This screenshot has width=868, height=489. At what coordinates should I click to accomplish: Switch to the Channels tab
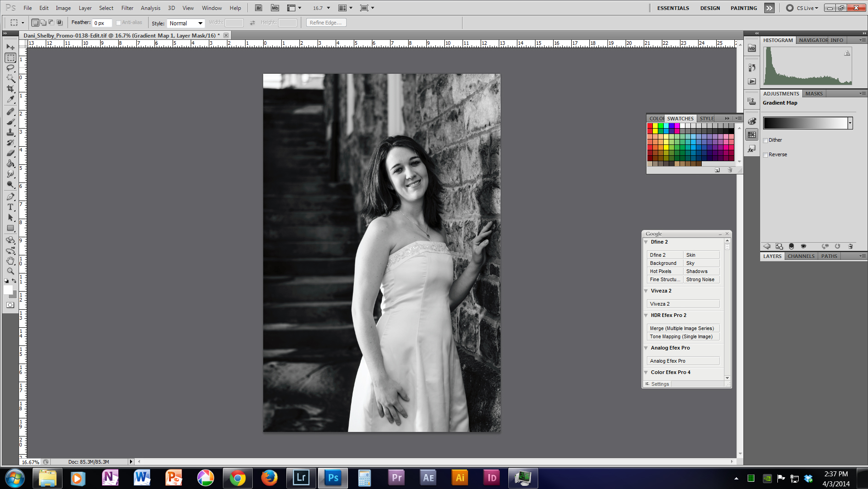[x=801, y=256]
